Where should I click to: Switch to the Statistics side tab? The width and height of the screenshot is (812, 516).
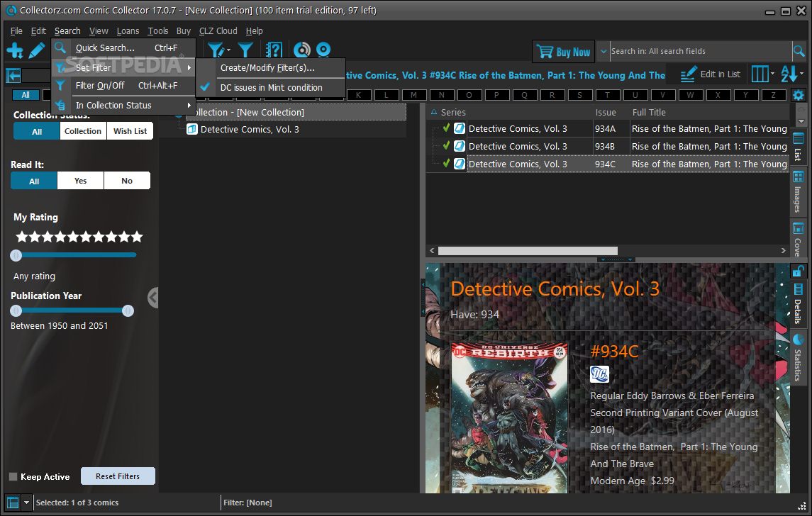coord(798,358)
